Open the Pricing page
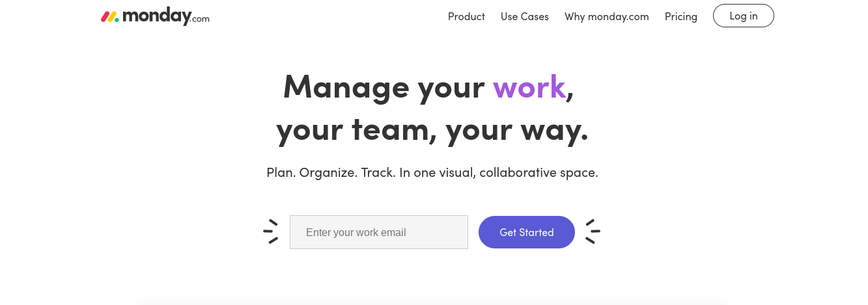Viewport: 868px width, 305px height. point(680,16)
